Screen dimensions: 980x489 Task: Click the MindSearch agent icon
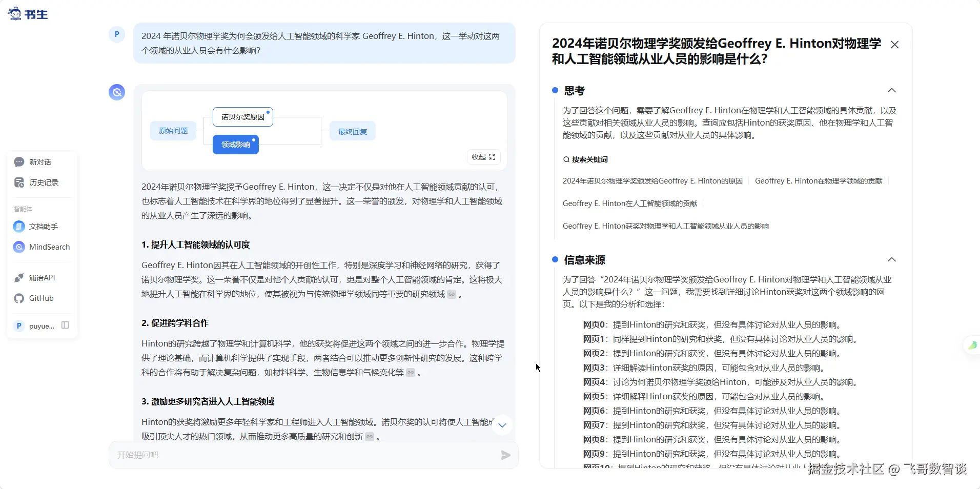pos(19,247)
